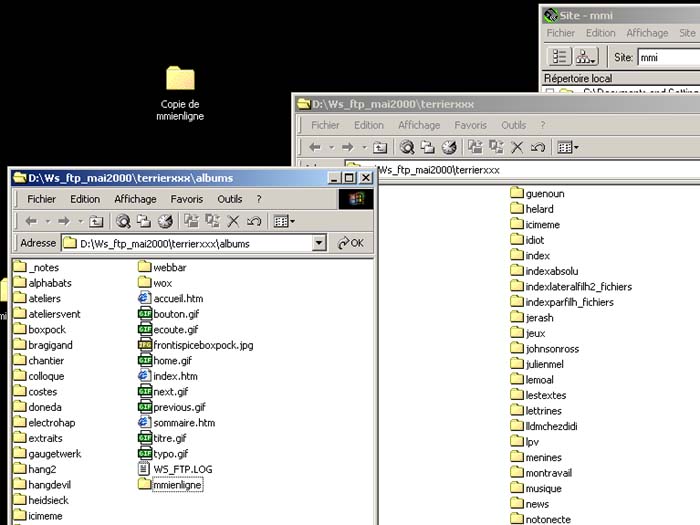Select the sommaire.htm file
The width and height of the screenshot is (700, 525).
(x=184, y=423)
